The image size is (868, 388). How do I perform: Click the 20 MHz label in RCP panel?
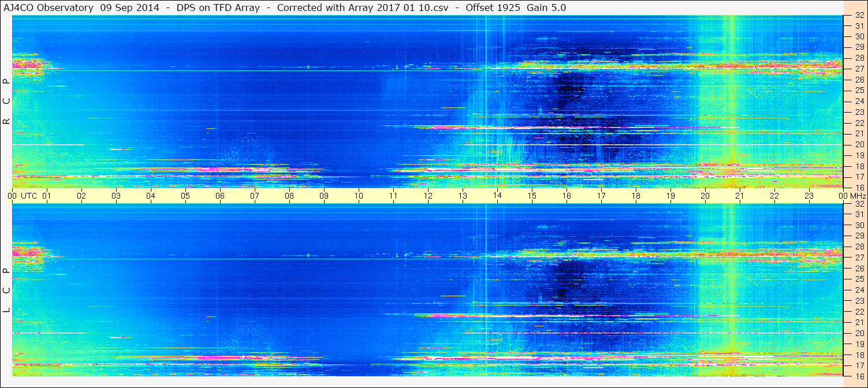(859, 144)
